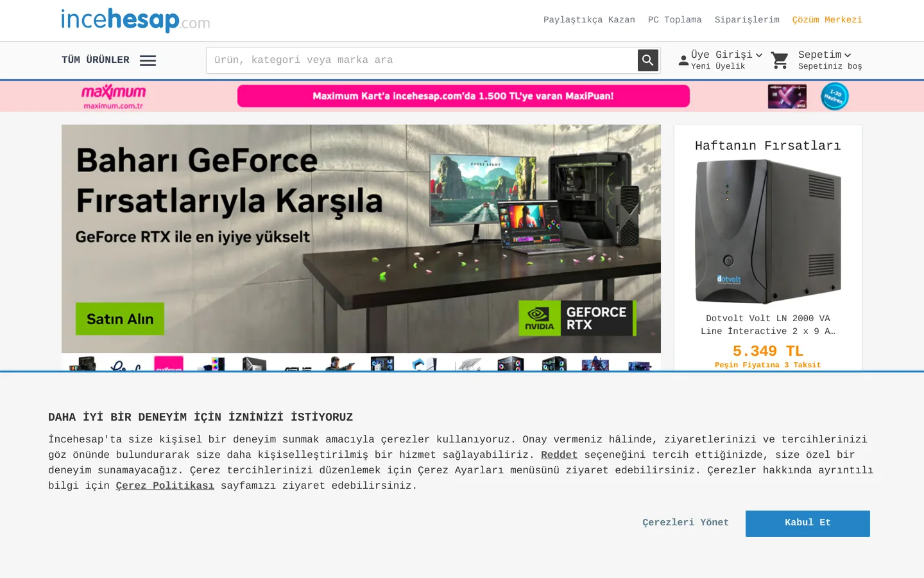Image resolution: width=924 pixels, height=578 pixels.
Task: Open the Çerez Politikası link
Action: (165, 486)
